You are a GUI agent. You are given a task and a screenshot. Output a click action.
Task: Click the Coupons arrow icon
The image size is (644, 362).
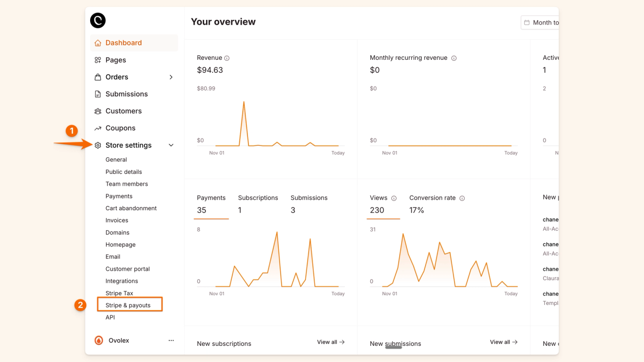coord(98,128)
